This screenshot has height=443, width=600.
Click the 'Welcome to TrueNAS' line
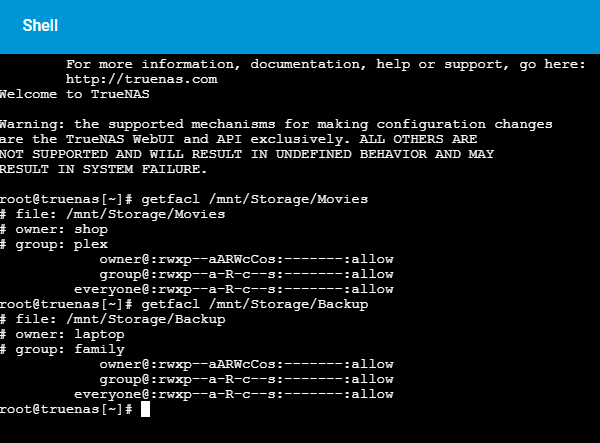(75, 94)
